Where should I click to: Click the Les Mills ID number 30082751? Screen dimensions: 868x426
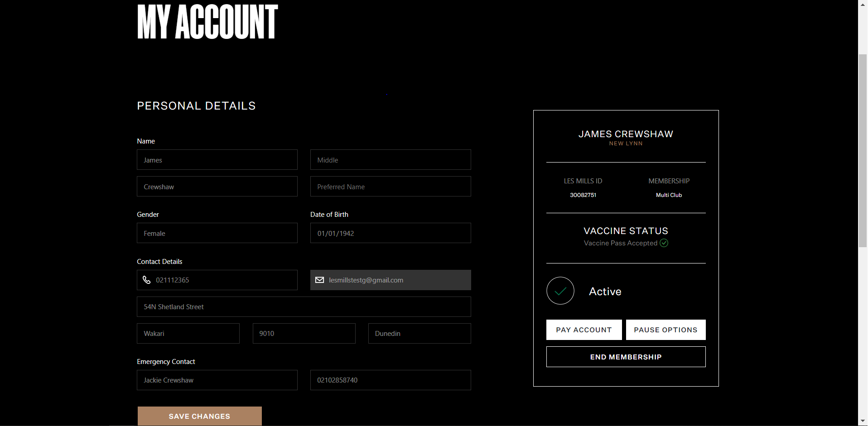coord(583,195)
